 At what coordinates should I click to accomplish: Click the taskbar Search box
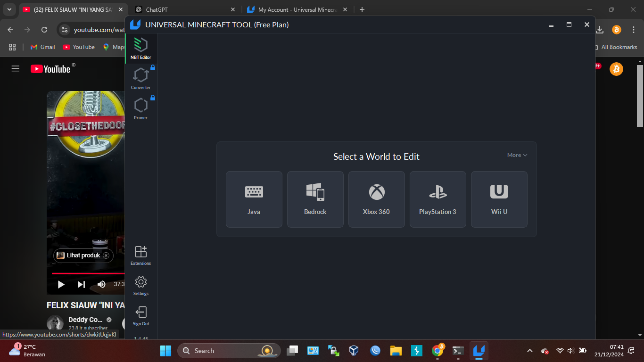(229, 351)
